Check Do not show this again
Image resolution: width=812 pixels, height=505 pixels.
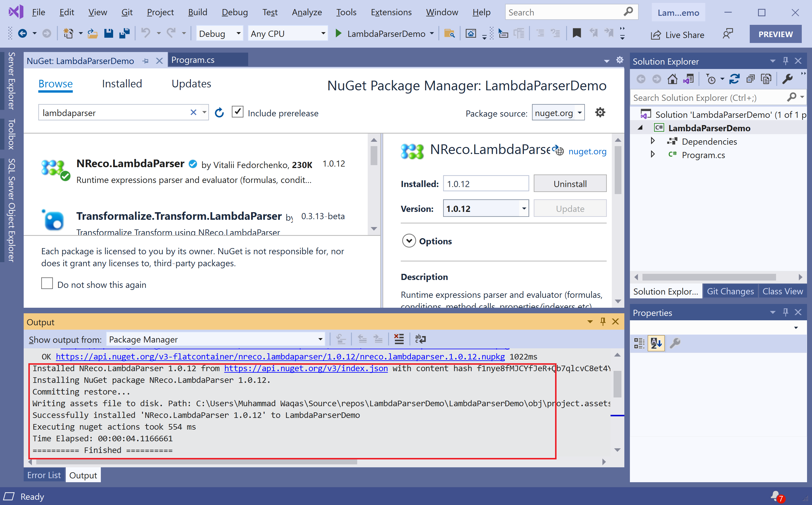[47, 283]
